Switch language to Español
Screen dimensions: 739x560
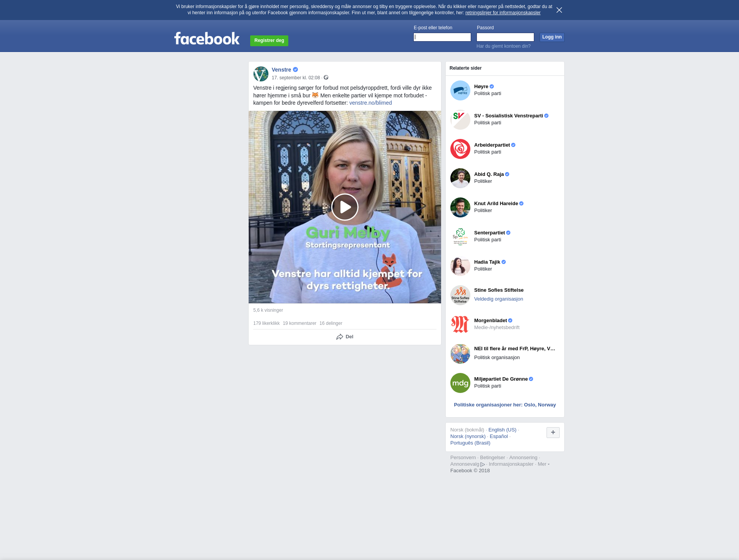(x=499, y=436)
